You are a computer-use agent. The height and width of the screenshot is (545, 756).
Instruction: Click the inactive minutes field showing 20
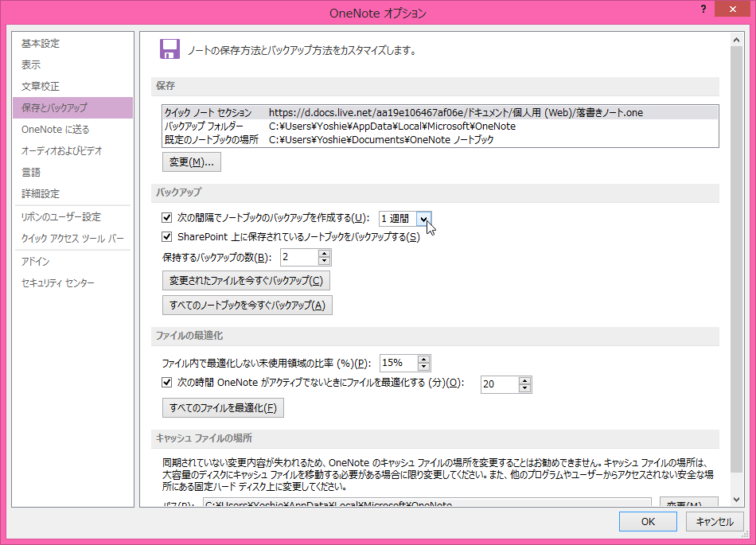tap(500, 384)
